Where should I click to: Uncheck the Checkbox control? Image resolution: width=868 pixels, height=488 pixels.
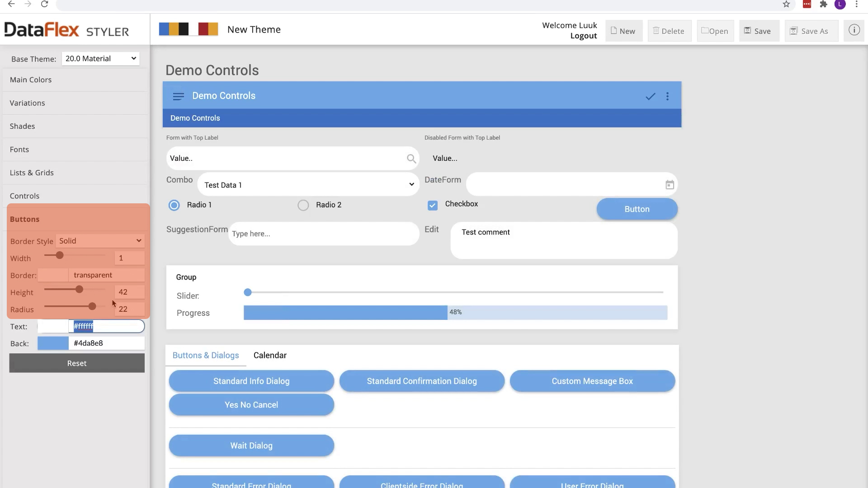coord(433,206)
